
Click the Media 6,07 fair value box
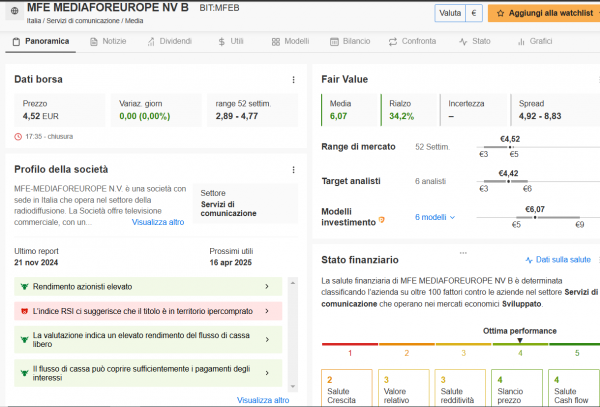pos(349,110)
